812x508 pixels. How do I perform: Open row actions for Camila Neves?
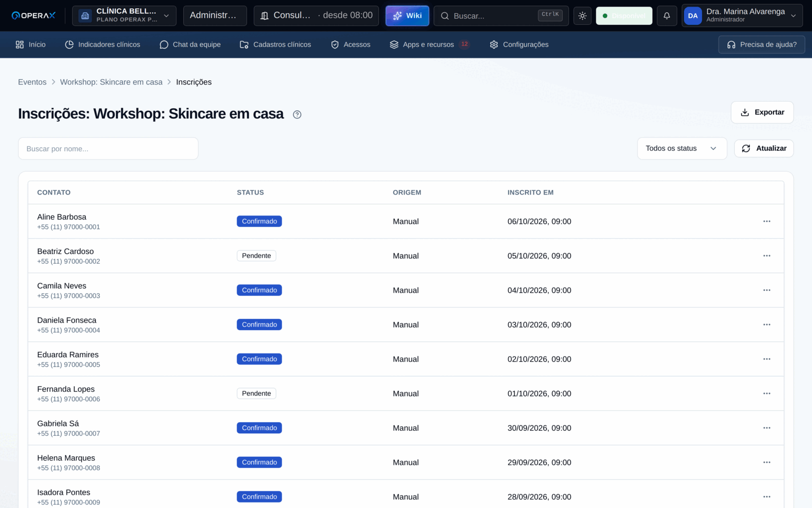coord(766,291)
